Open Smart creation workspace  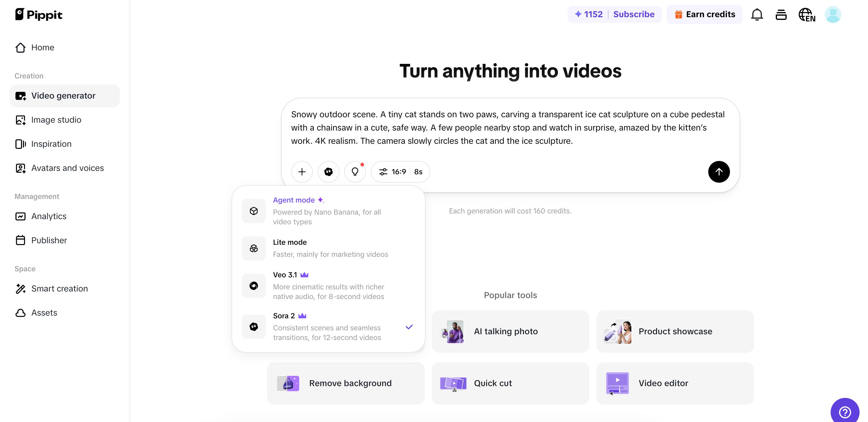(59, 288)
